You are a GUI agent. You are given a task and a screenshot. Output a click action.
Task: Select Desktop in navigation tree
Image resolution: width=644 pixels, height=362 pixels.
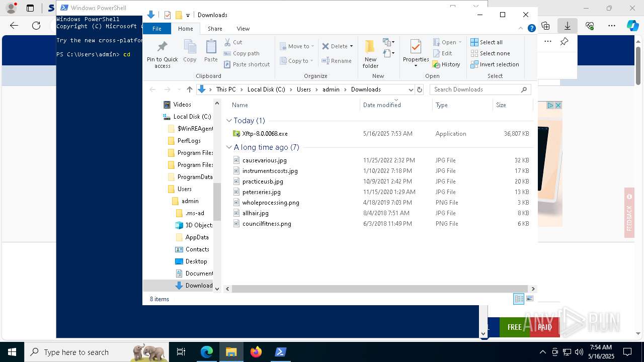196,261
